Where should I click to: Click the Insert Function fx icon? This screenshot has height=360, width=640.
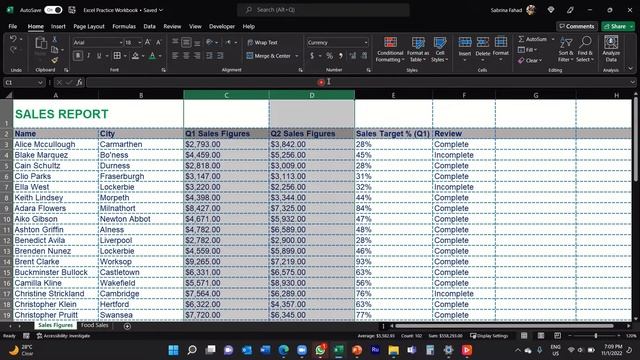(x=79, y=82)
